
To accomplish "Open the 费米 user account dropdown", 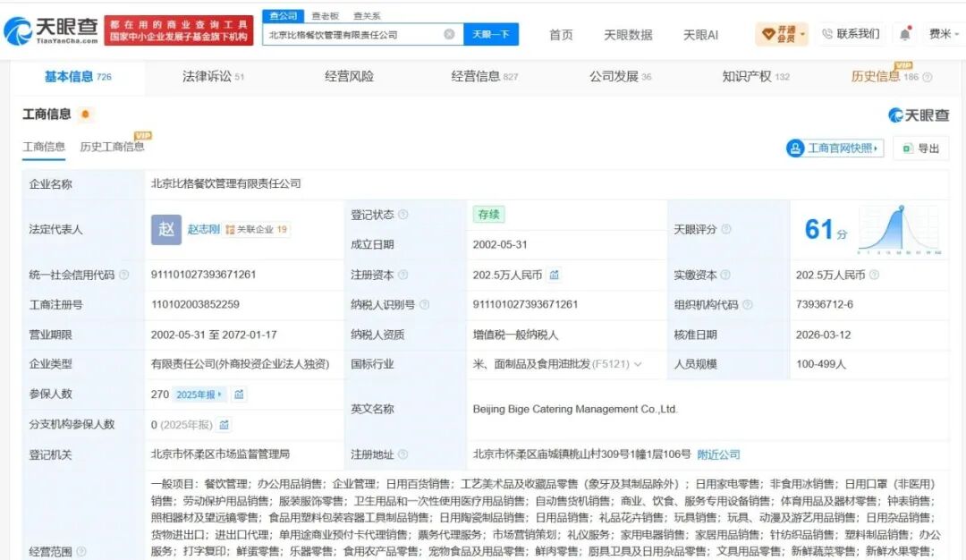I will coord(944,34).
